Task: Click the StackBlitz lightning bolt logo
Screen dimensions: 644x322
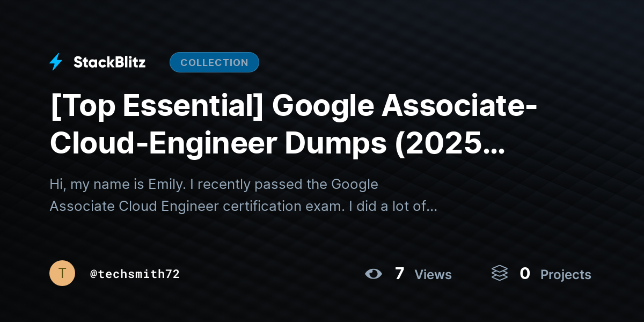Action: (56, 62)
